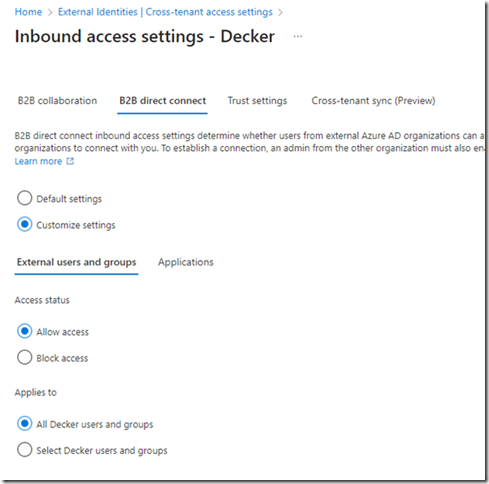This screenshot has height=484, width=489.
Task: Open the Learn more link
Action: 38,161
